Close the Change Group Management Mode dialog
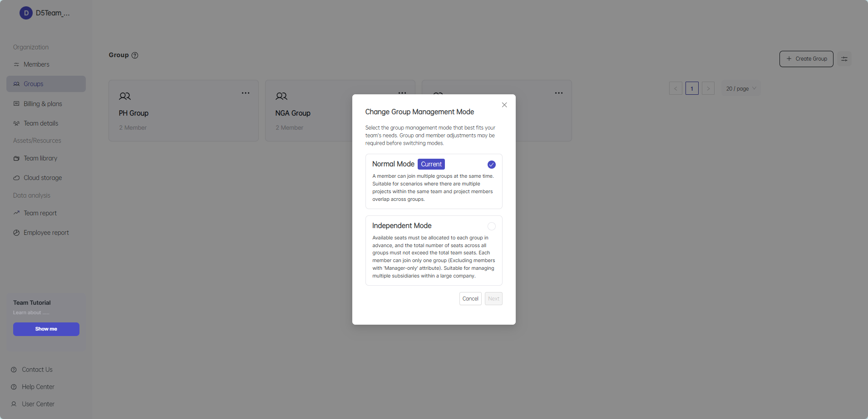Viewport: 868px width, 419px height. click(x=504, y=105)
